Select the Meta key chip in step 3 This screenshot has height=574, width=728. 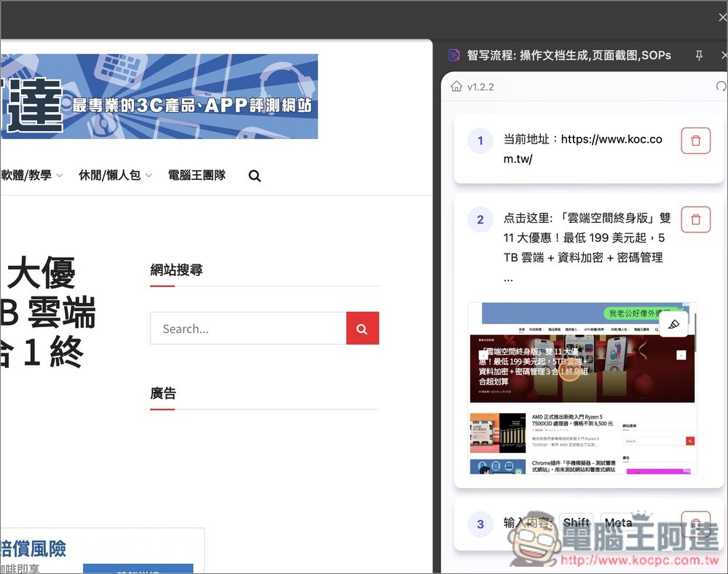617,522
